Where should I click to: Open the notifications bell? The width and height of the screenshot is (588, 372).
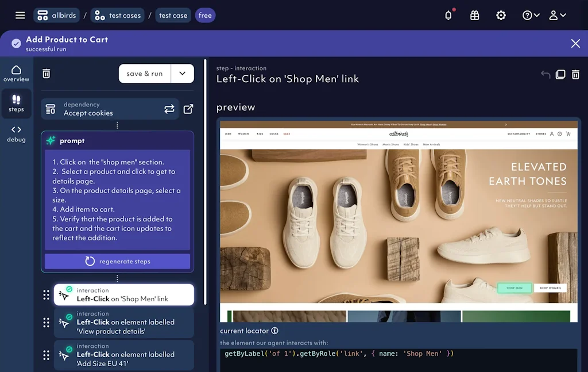click(x=448, y=16)
